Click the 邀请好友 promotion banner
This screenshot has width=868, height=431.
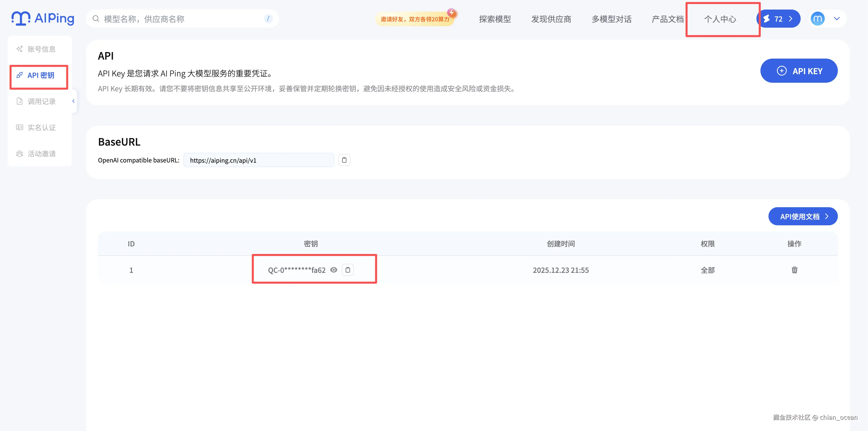pos(415,19)
